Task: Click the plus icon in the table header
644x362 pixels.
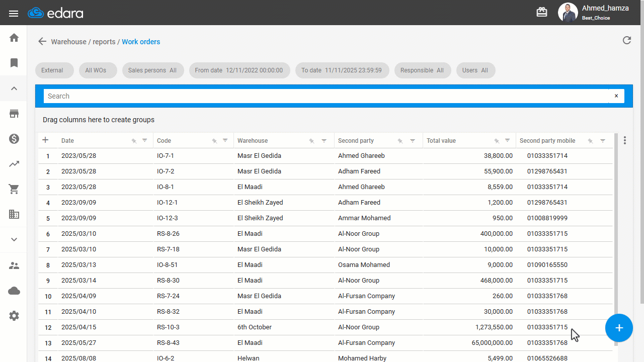Action: pyautogui.click(x=45, y=140)
